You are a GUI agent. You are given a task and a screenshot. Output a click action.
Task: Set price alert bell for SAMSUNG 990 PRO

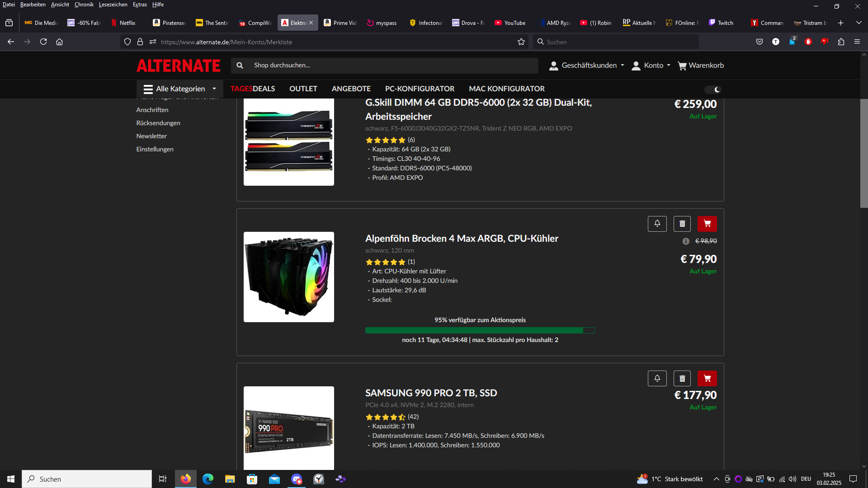[x=657, y=378]
